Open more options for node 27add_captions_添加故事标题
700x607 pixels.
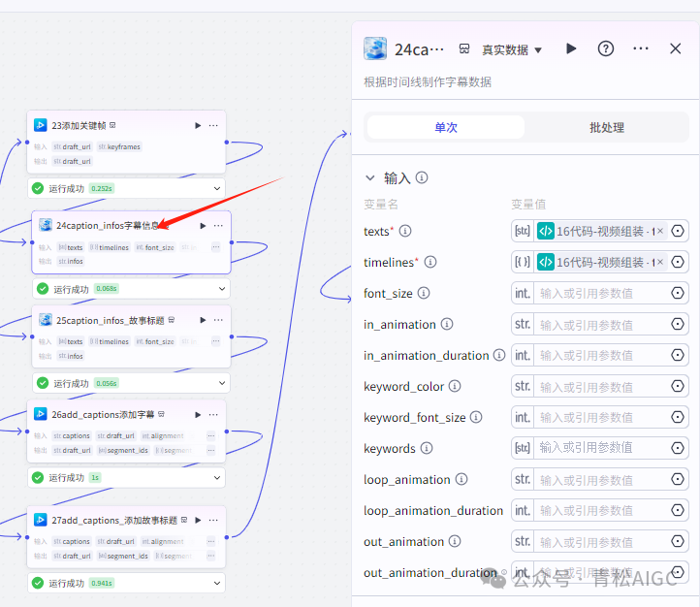pos(213,520)
